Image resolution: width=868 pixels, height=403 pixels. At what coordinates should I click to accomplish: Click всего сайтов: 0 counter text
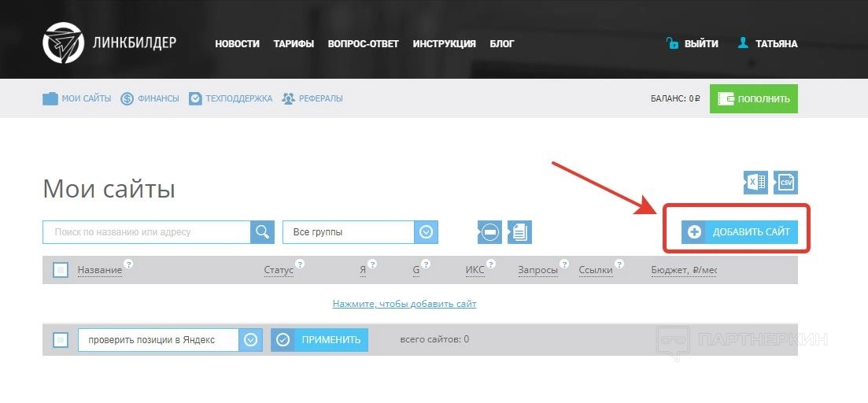434,338
